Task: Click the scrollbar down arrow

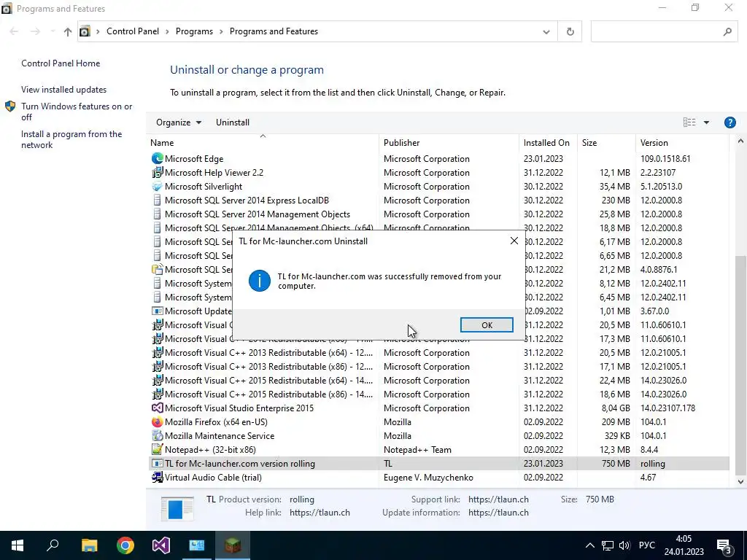Action: point(740,481)
